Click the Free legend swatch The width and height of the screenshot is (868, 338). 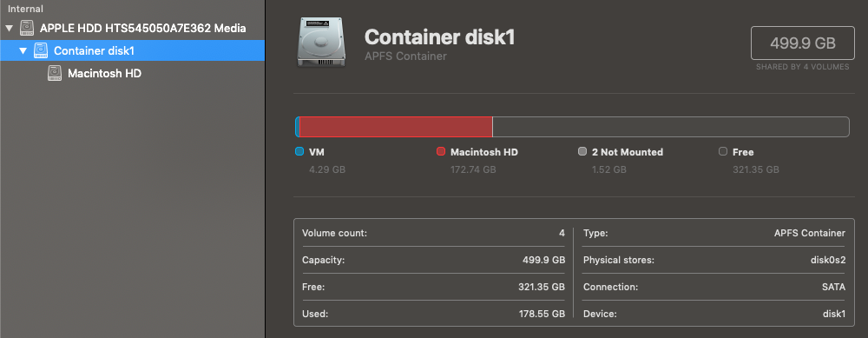(x=723, y=151)
